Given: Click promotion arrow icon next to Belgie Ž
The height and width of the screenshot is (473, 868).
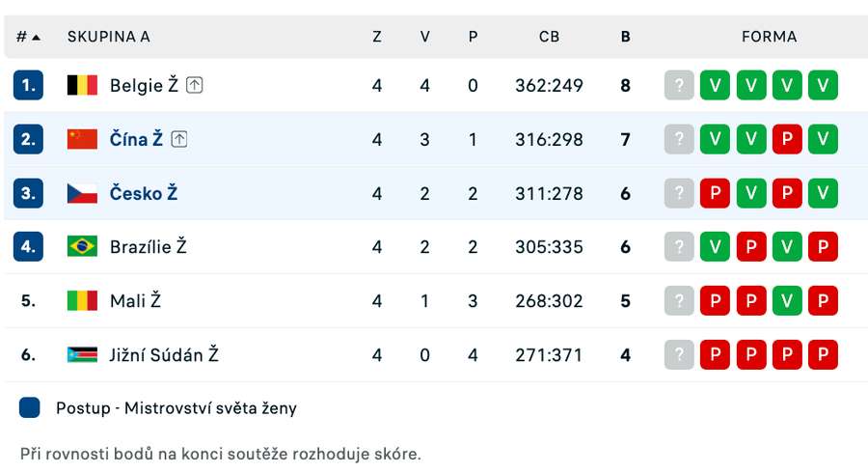Looking at the screenshot, I should tap(195, 85).
